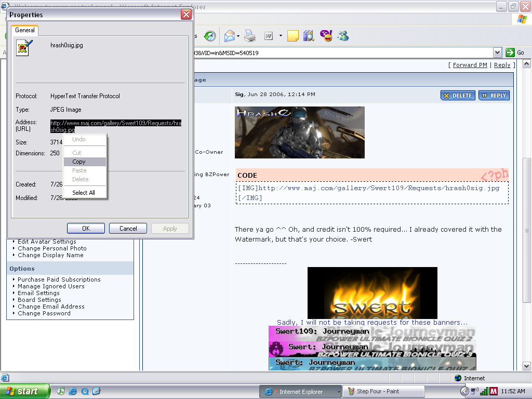
Task: Click the History toolbar icon
Action: pyautogui.click(x=210, y=36)
